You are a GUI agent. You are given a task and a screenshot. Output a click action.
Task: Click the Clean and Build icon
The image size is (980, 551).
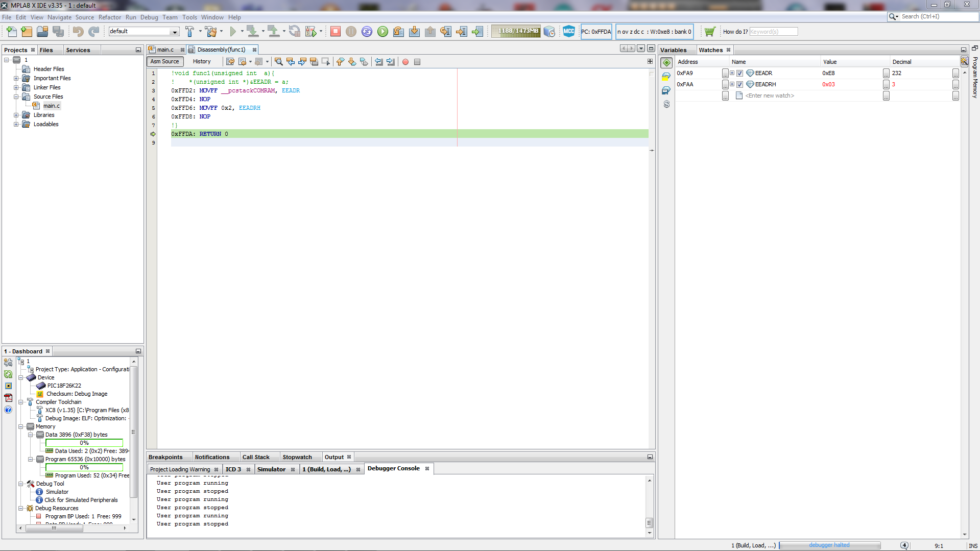tap(211, 32)
